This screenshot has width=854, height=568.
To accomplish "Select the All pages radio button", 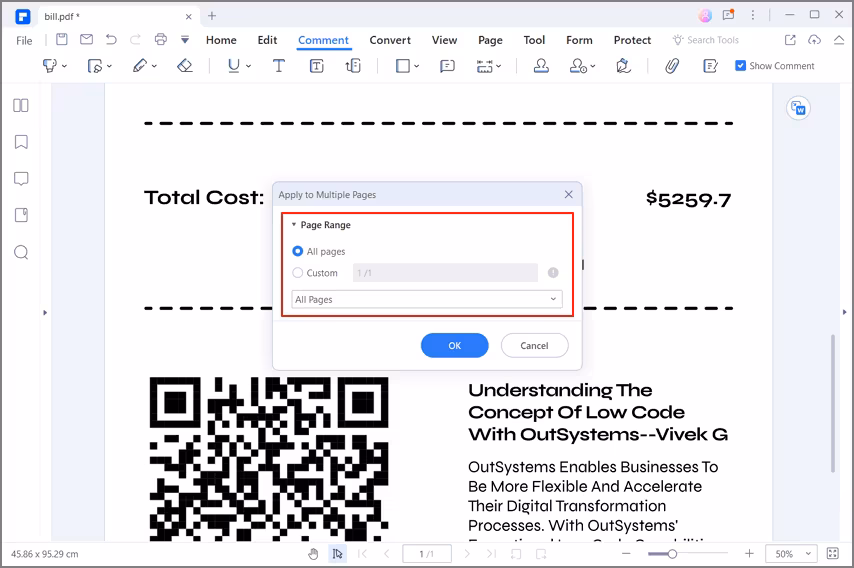I will (297, 251).
